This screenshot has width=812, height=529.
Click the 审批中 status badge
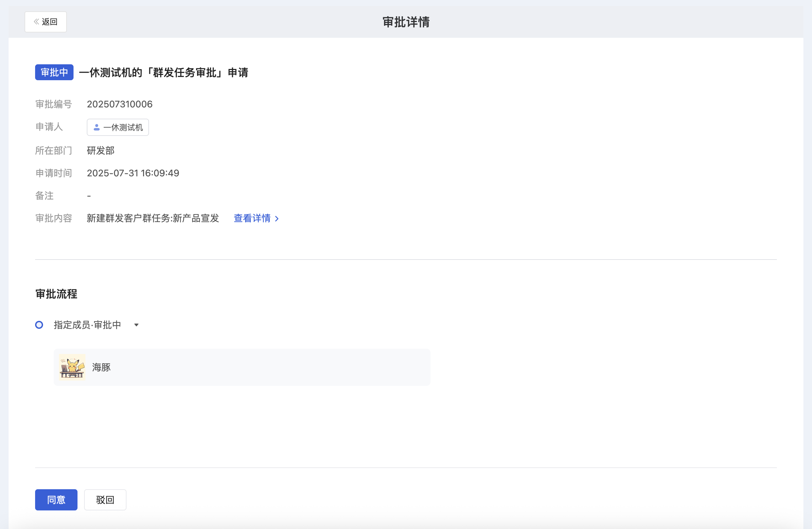54,72
